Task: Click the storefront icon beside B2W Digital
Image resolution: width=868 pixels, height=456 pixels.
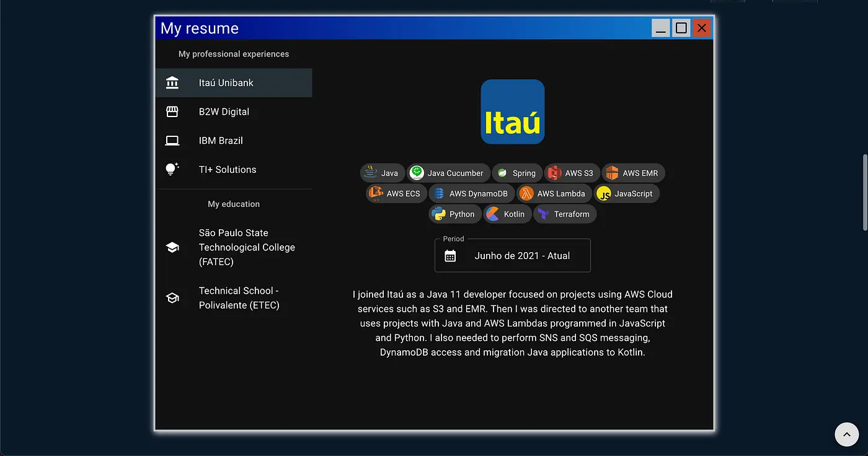Action: [x=172, y=112]
